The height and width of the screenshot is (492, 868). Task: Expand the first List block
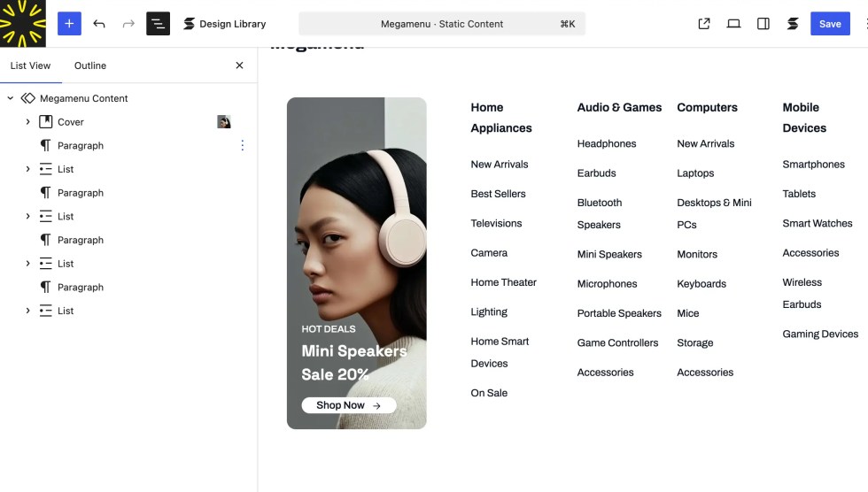click(x=27, y=169)
